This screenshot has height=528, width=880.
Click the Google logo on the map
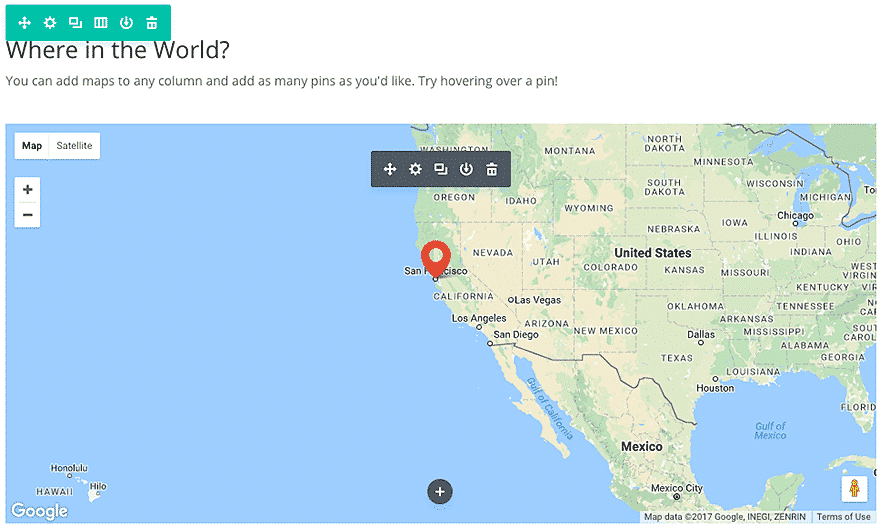coord(39,511)
